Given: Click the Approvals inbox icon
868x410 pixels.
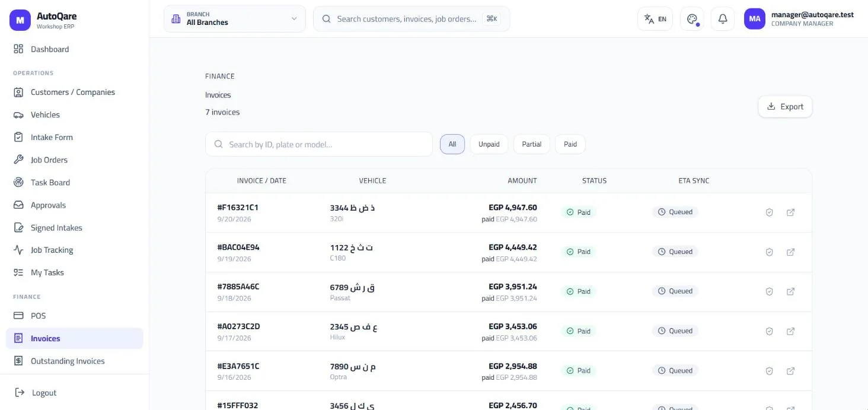Looking at the screenshot, I should [x=18, y=205].
